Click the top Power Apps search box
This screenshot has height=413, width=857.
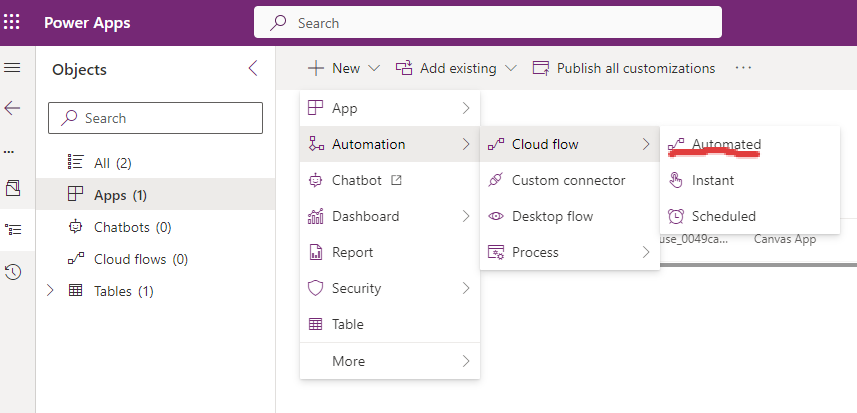pyautogui.click(x=488, y=22)
